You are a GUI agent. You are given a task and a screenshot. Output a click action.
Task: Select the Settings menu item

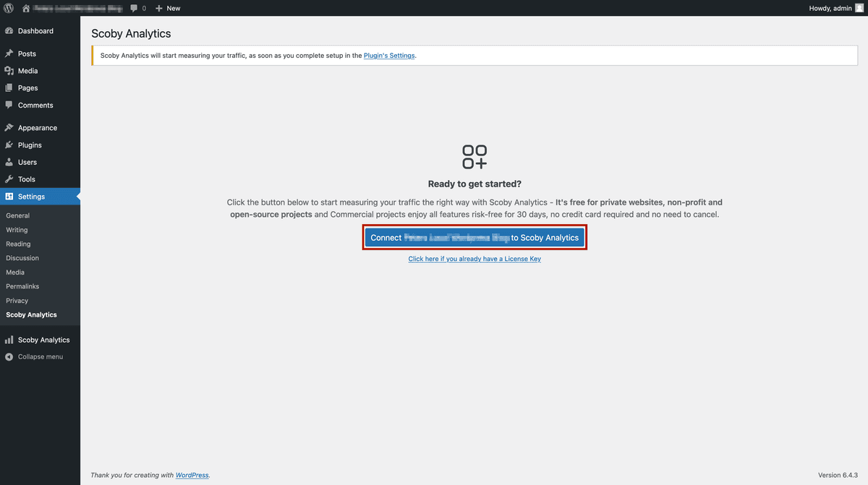tap(40, 197)
